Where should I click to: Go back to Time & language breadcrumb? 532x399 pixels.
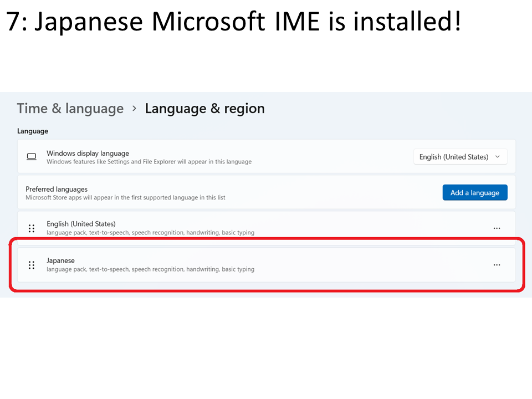pyautogui.click(x=70, y=109)
